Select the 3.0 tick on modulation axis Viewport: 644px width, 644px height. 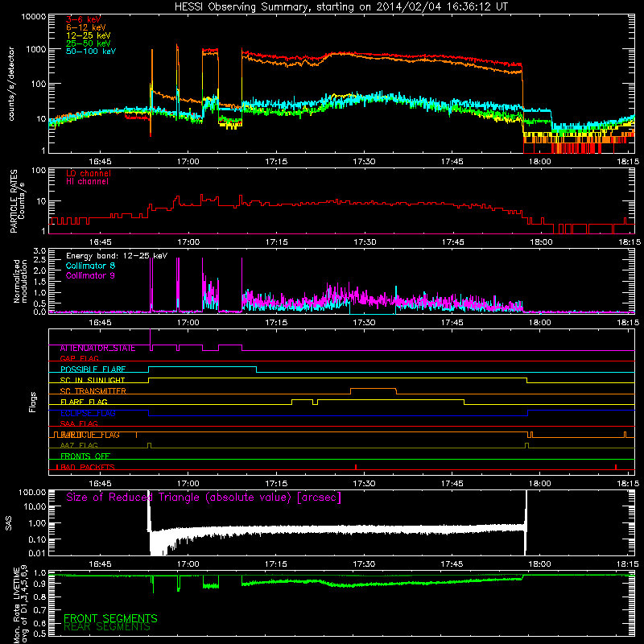39,251
